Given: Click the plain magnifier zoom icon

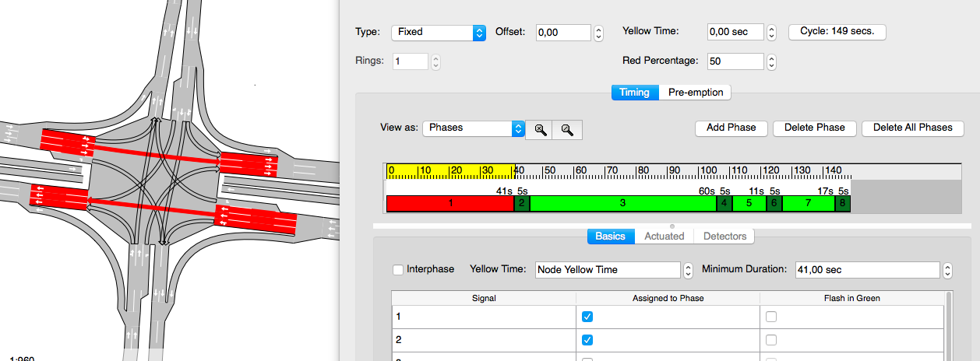Looking at the screenshot, I should point(567,130).
